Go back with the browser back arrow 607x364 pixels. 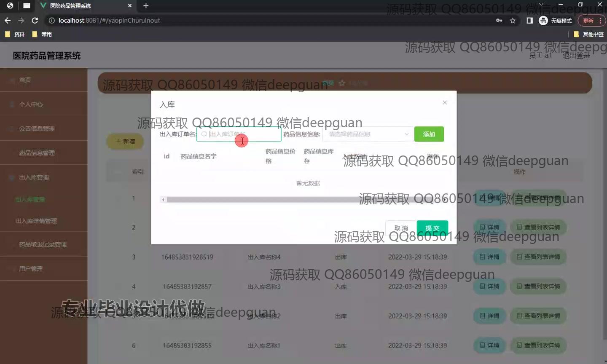tap(7, 20)
